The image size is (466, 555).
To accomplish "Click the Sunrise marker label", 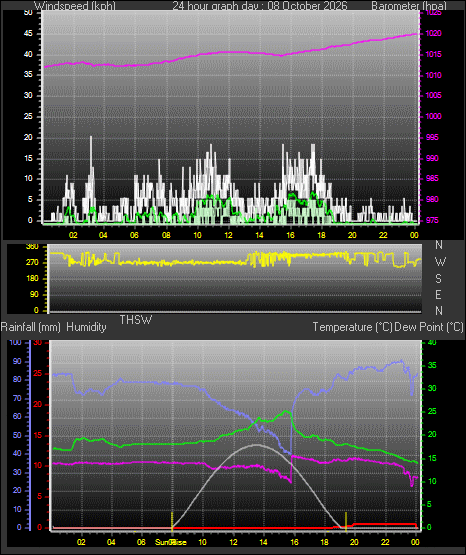I will click(171, 542).
